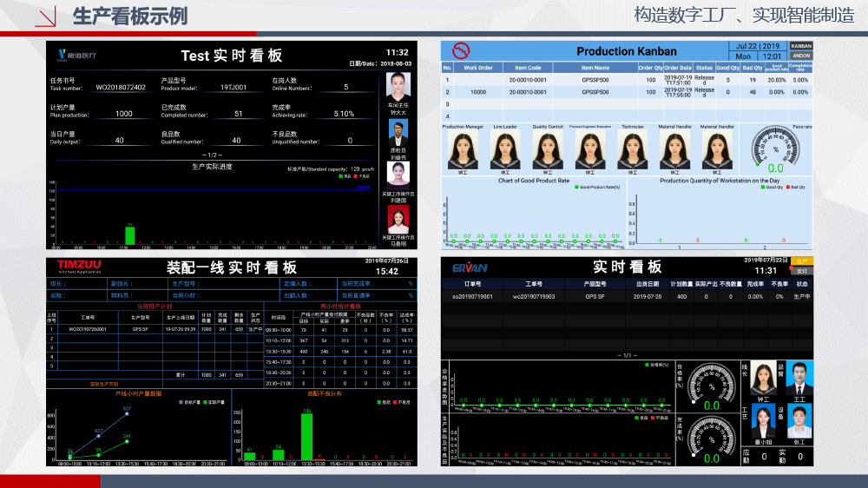Click the 当班排产计划 section title
The image size is (868, 488).
coord(155,307)
